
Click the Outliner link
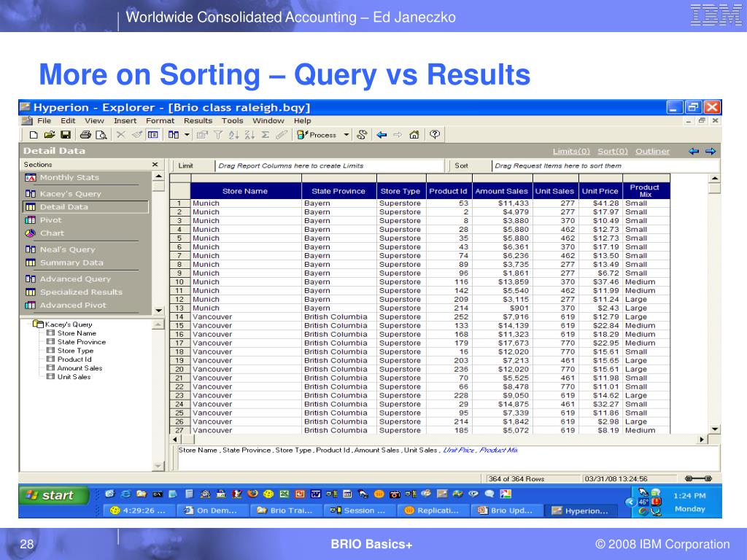[652, 152]
